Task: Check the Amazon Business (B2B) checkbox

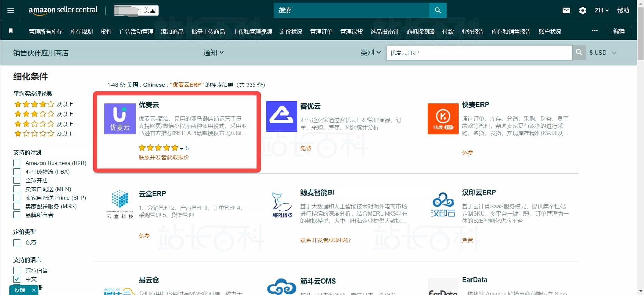Action: [x=17, y=163]
